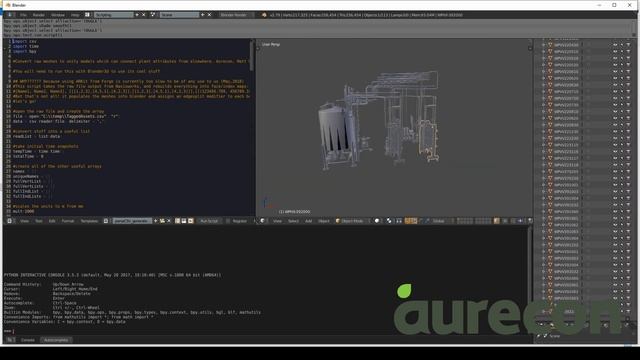
Task: Toggle syntax highlighting in text editor
Action: click(191, 221)
